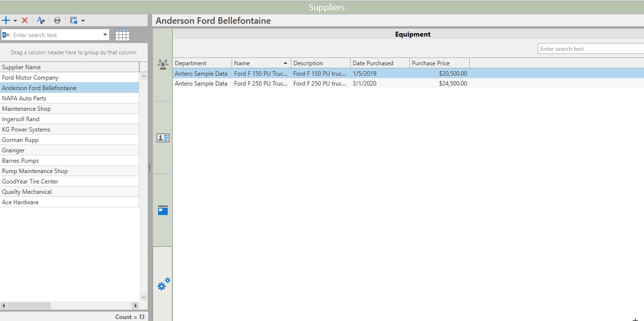Click the rename text-edit icon
Image resolution: width=644 pixels, height=321 pixels.
pyautogui.click(x=41, y=20)
